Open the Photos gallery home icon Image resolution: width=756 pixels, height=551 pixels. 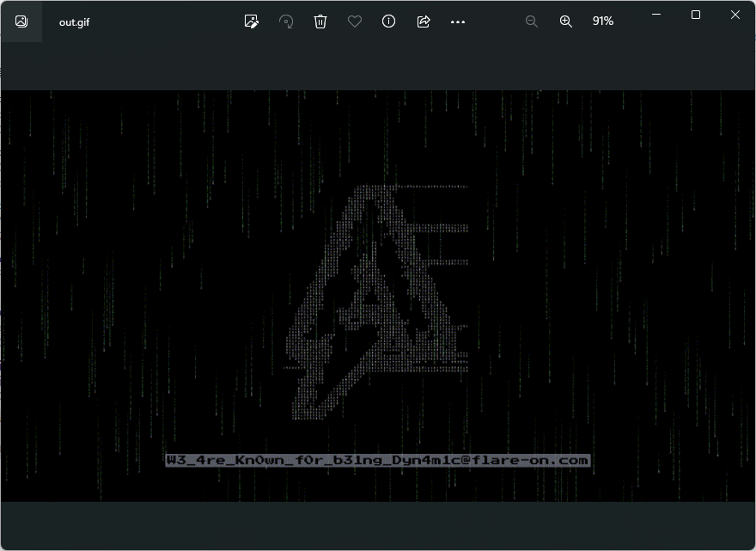pos(21,21)
